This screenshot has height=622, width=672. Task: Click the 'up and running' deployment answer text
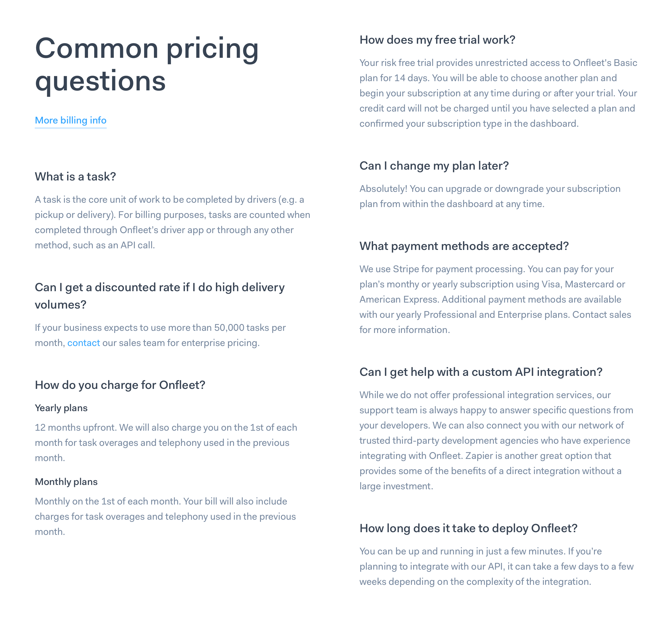coord(496,566)
